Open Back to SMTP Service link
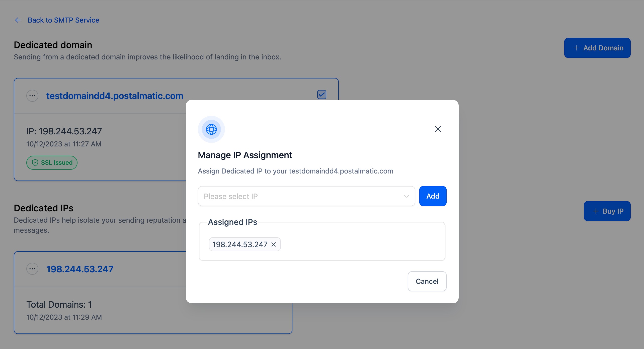This screenshot has width=644, height=349. pos(63,20)
